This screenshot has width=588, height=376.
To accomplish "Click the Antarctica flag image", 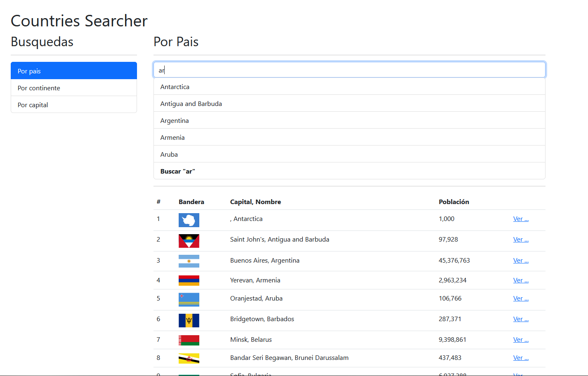I will click(189, 220).
